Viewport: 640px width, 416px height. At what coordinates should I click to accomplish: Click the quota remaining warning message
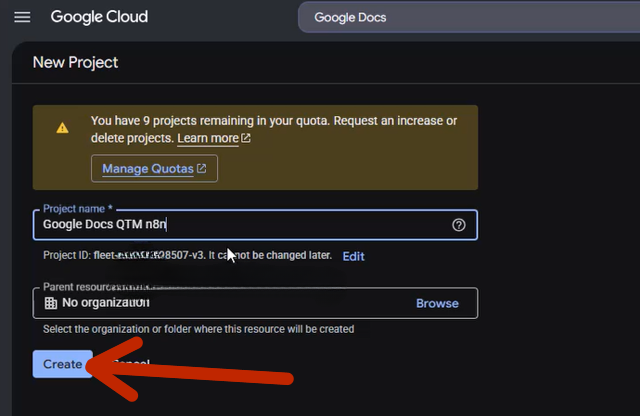pos(274,129)
